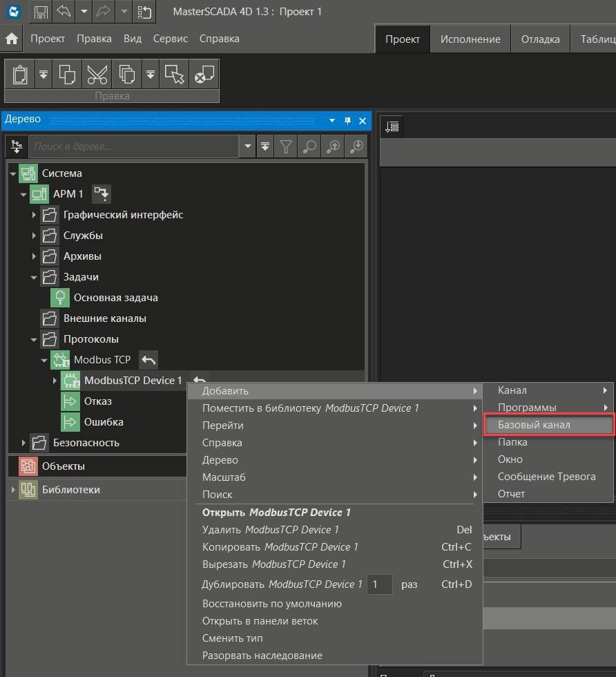The width and height of the screenshot is (616, 677).
Task: Open the Объекты panel section
Action: pos(63,466)
